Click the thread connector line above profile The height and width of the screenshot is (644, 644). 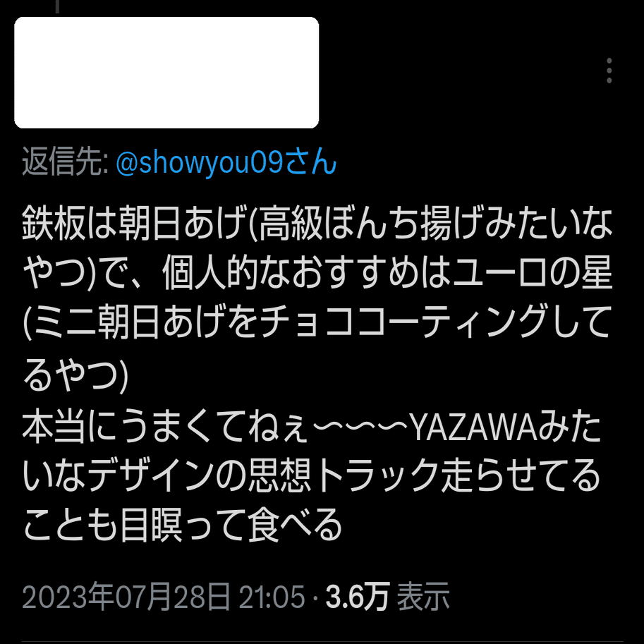pyautogui.click(x=57, y=6)
